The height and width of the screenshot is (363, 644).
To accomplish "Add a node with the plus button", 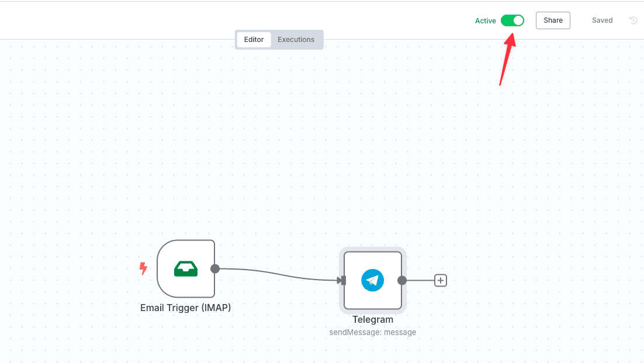I will [x=441, y=281].
